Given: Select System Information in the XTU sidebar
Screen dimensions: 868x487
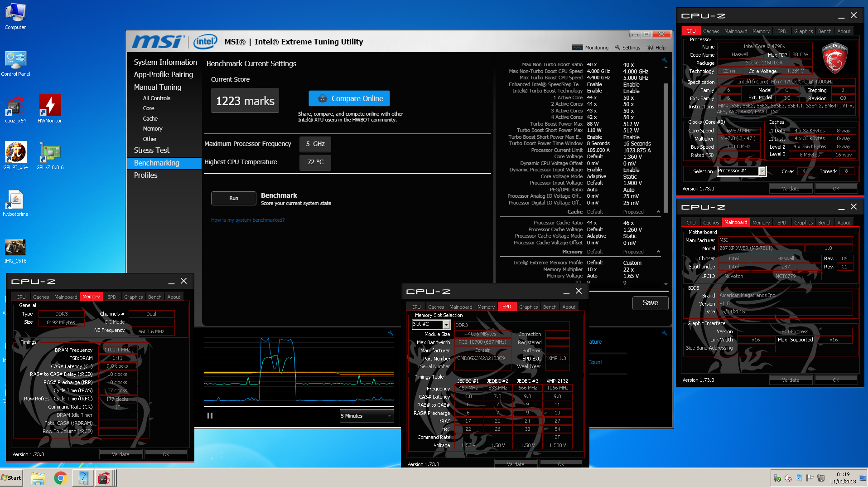Looking at the screenshot, I should click(165, 62).
